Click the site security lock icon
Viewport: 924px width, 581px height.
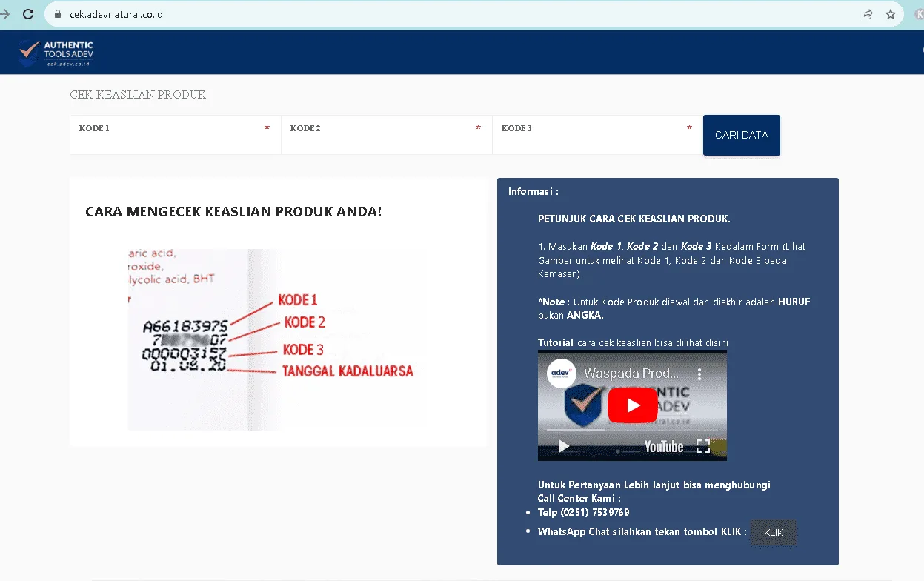click(56, 13)
